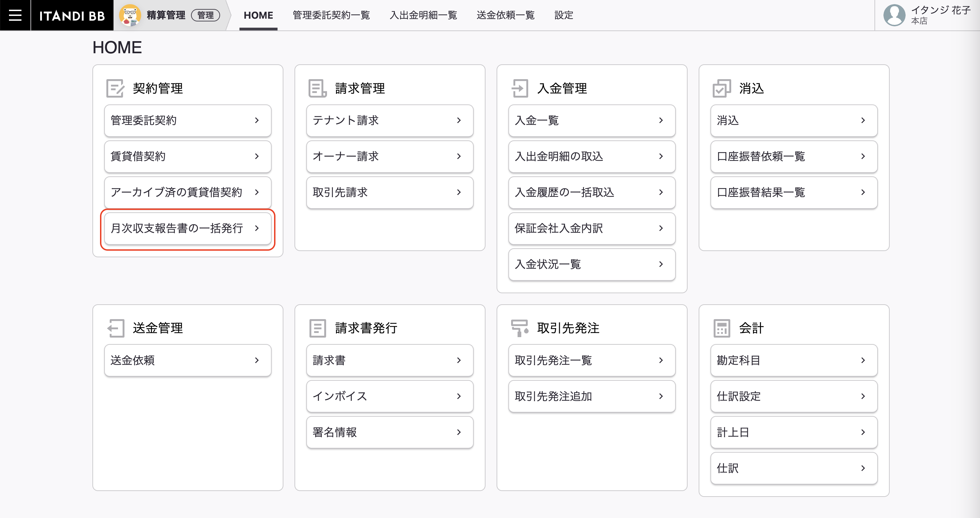
Task: Open 口座振替結果一覧
Action: point(794,192)
